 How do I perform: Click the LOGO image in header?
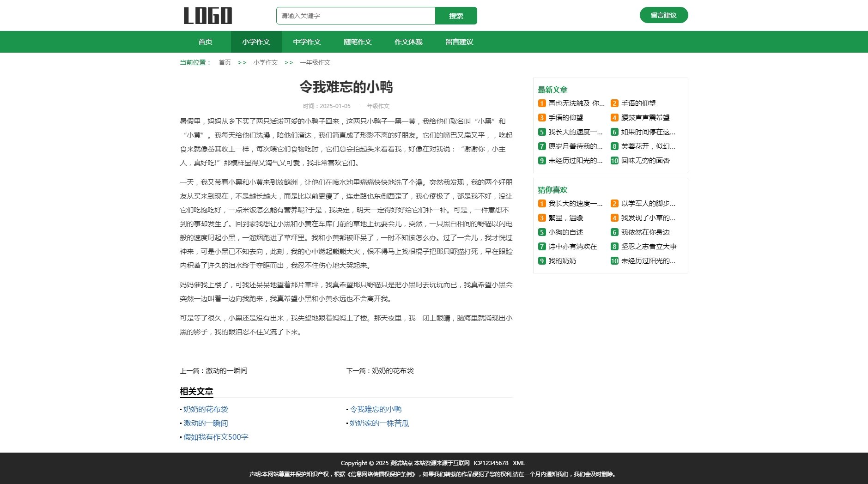point(208,16)
